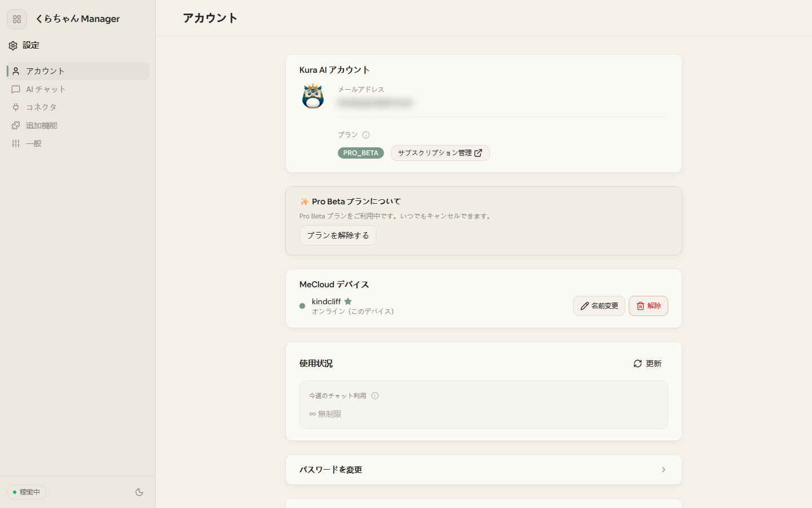The image size is (812, 508).
Task: Open サブスクリプション管理 external link
Action: [x=440, y=153]
